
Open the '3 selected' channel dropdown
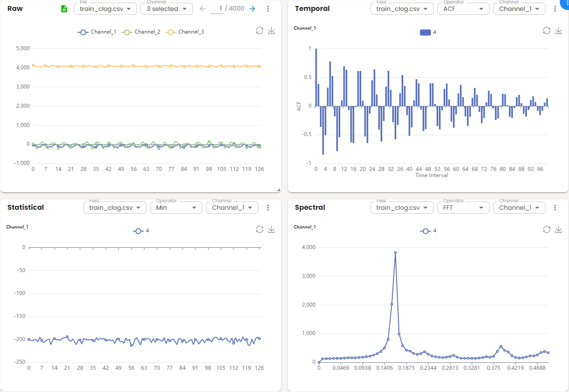[x=167, y=9]
